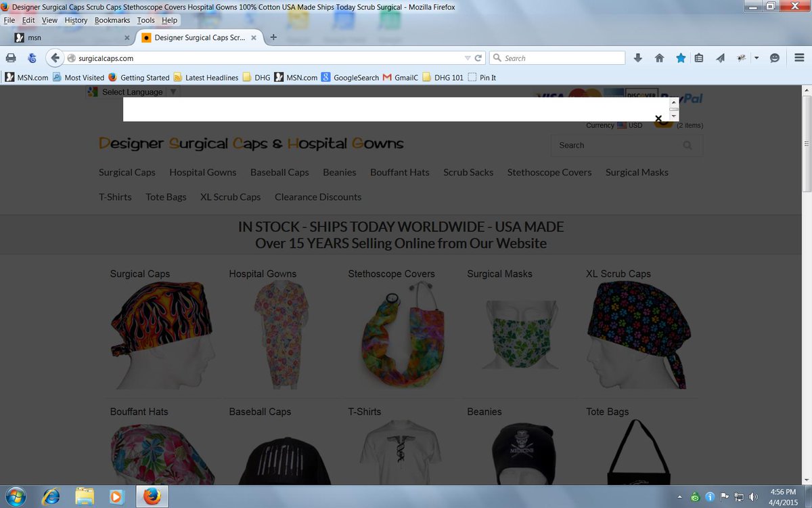Screen dimensions: 812x508
Task: Click the print icon in Firefox toolbar
Action: pos(11,58)
